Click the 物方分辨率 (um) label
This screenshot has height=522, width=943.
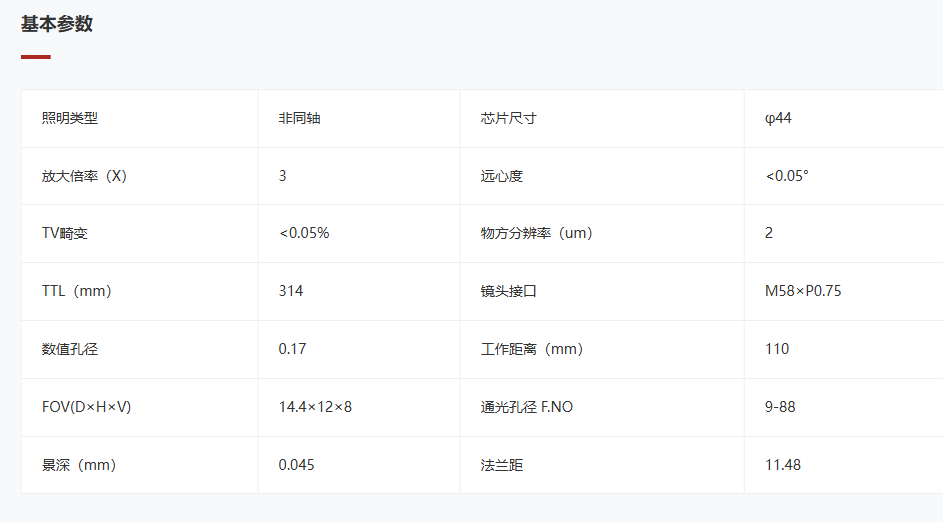click(x=536, y=233)
